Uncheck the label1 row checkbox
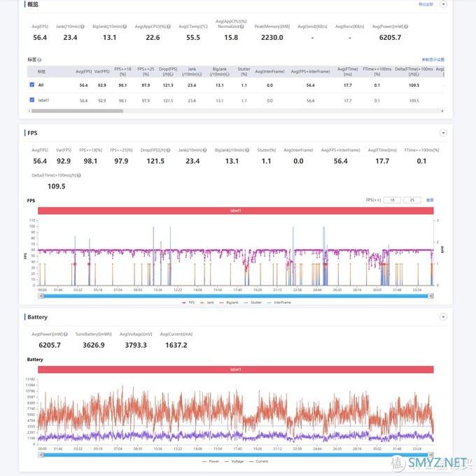476x476 pixels. 32,99
